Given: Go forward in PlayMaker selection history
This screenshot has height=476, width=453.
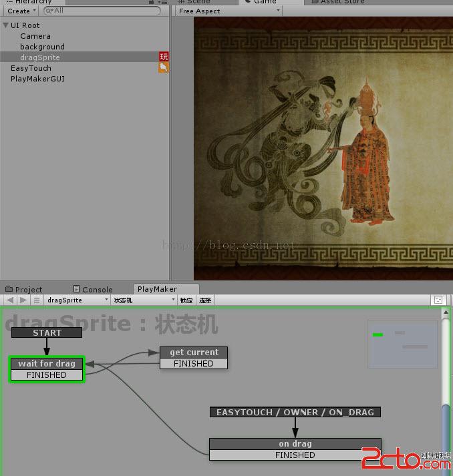Looking at the screenshot, I should pos(23,300).
